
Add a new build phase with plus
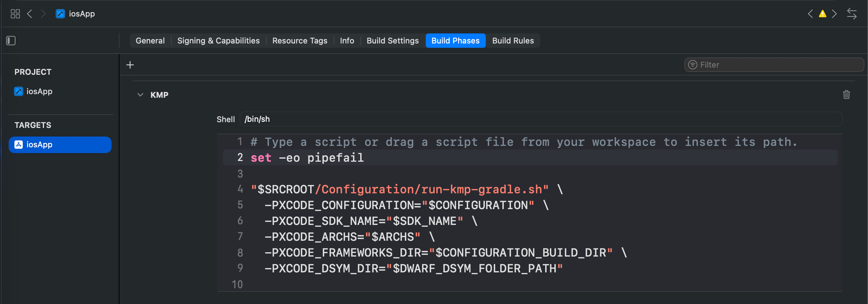click(130, 65)
